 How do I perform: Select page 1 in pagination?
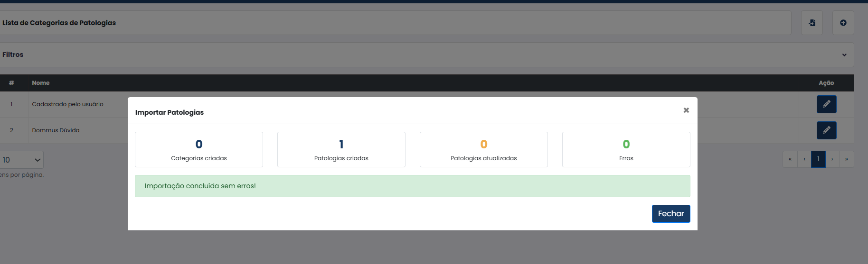click(x=818, y=159)
